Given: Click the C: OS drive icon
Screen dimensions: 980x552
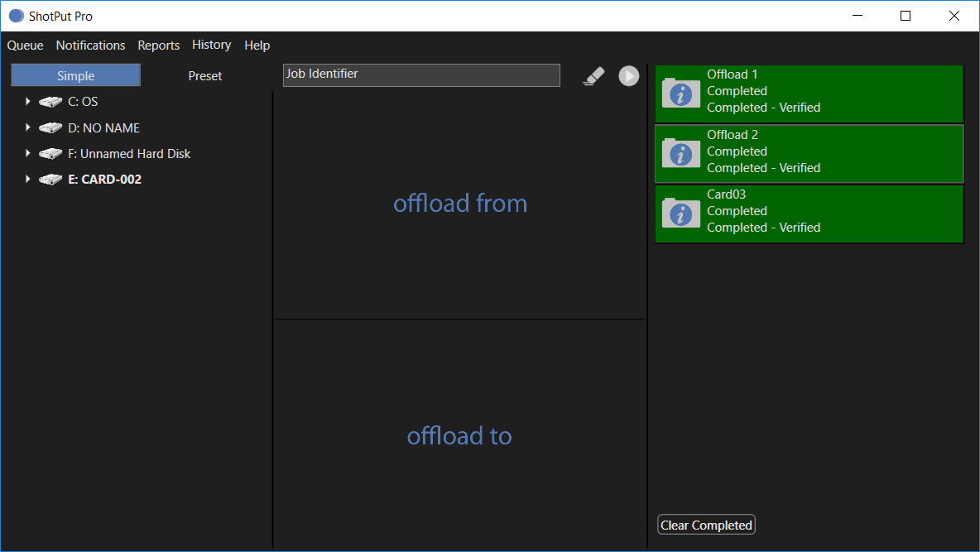Looking at the screenshot, I should [x=50, y=101].
